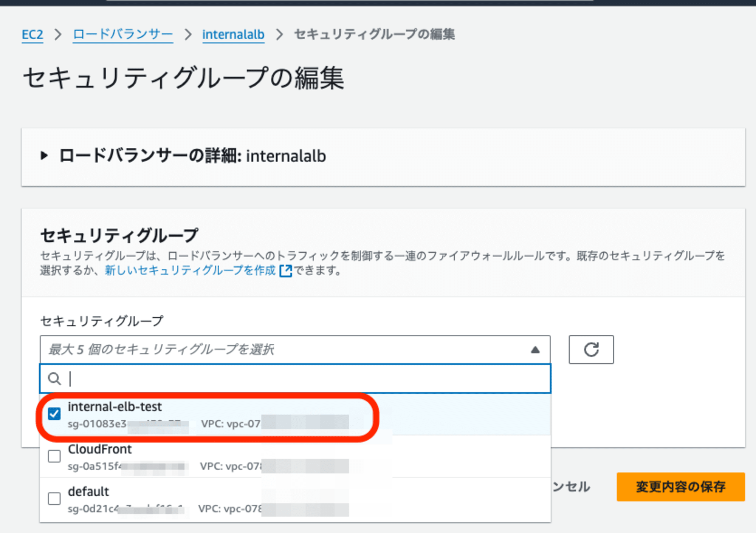Click 変更内容の保存 save button
Image resolution: width=756 pixels, height=533 pixels.
pyautogui.click(x=681, y=487)
